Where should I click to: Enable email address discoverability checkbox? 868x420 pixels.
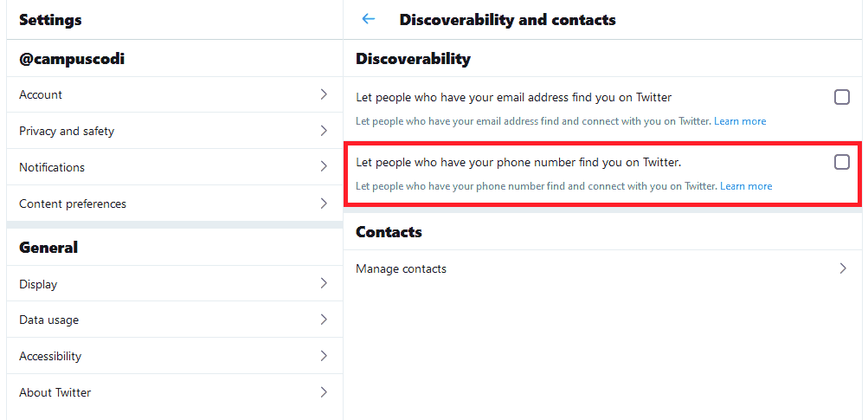pyautogui.click(x=841, y=97)
